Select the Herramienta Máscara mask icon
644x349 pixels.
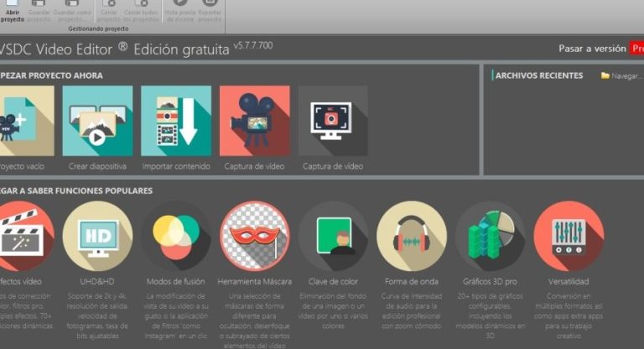pos(255,237)
